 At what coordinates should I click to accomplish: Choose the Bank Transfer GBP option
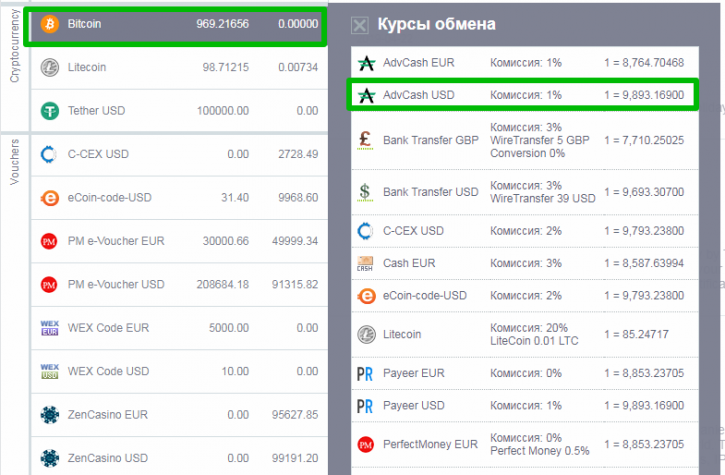pyautogui.click(x=525, y=140)
